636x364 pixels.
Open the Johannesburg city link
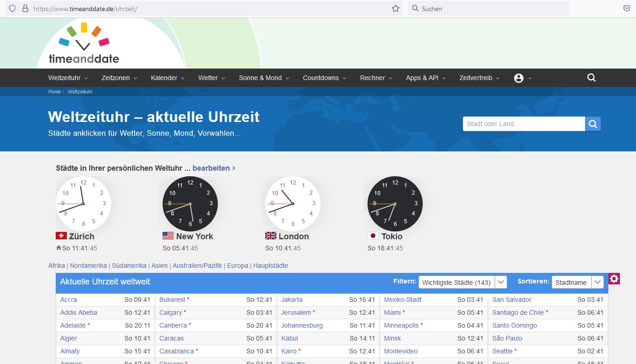click(x=302, y=325)
